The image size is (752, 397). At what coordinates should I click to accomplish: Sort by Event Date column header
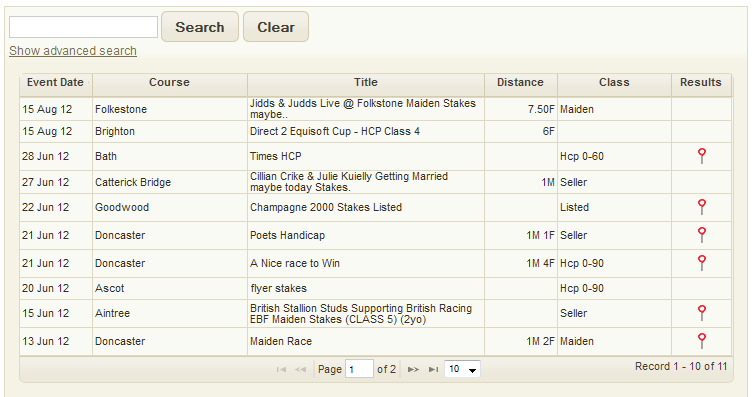[56, 82]
